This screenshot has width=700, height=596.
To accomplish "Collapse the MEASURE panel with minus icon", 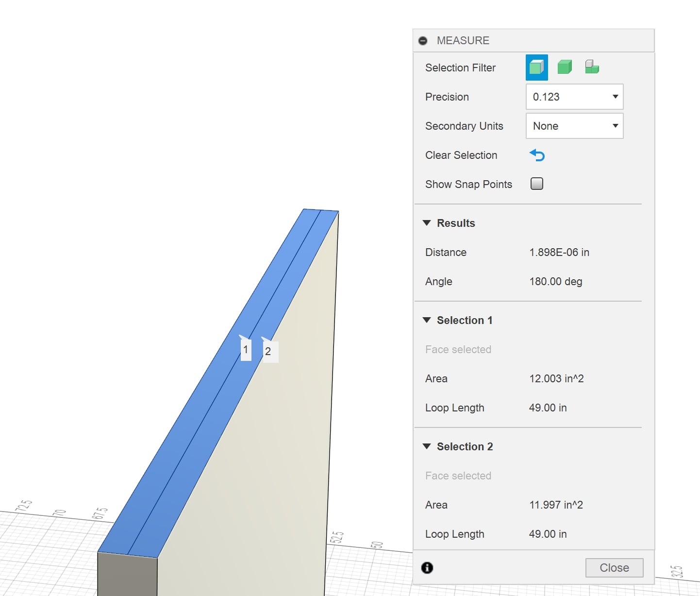I will point(423,41).
